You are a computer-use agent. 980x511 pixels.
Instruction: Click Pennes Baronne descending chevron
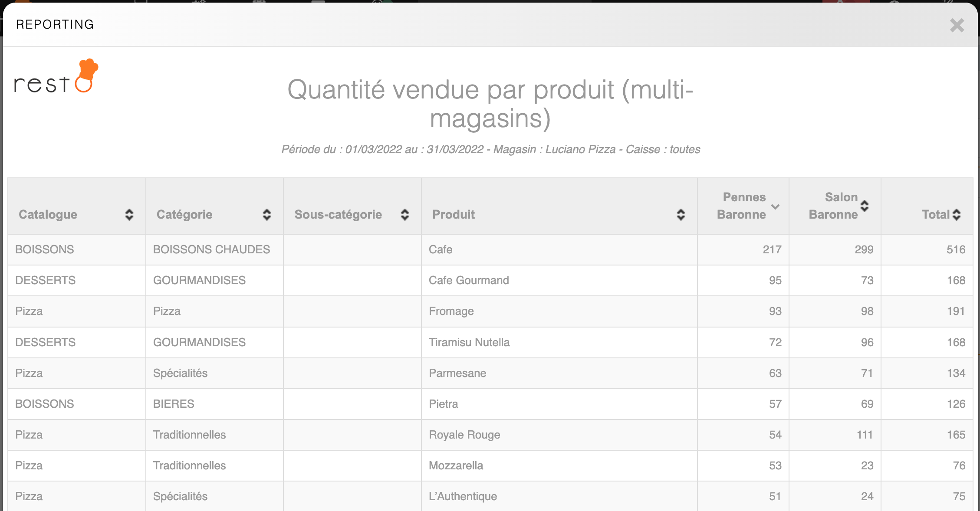point(775,206)
